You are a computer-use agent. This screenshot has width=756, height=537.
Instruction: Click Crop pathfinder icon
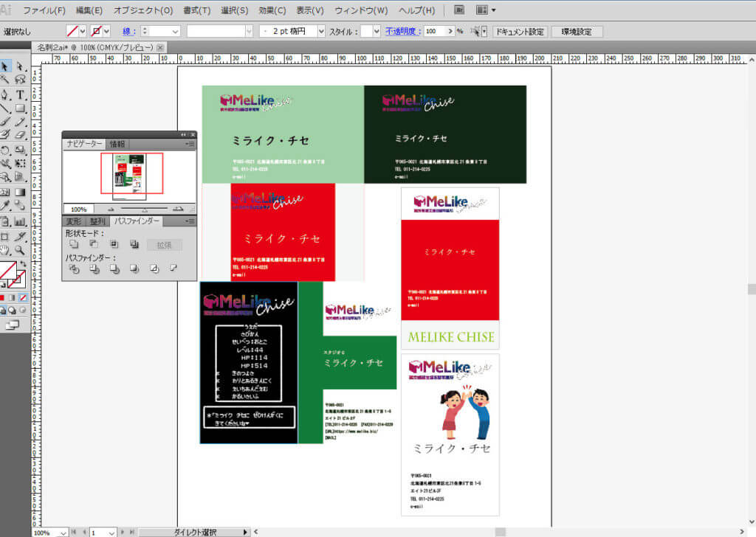[134, 268]
